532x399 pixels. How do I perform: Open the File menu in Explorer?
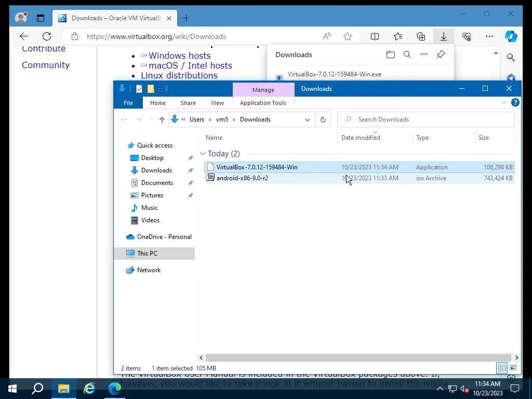coord(128,103)
